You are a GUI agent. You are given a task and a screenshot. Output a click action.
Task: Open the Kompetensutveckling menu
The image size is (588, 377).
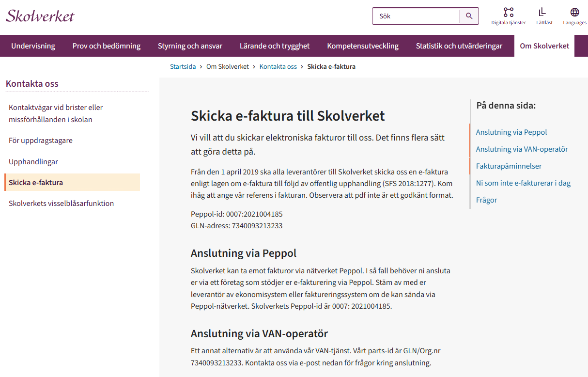click(x=363, y=46)
